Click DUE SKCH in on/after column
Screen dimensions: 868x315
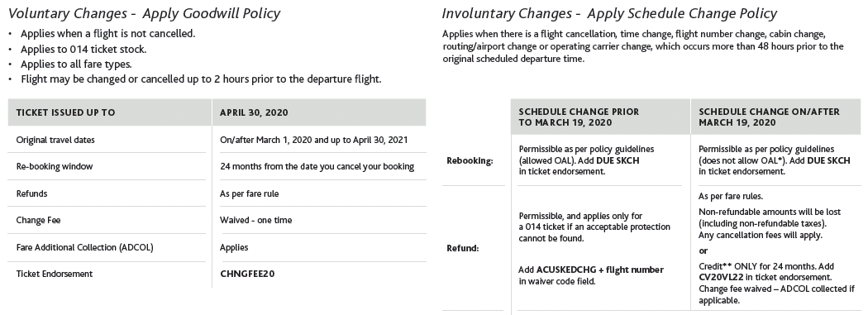[828, 160]
